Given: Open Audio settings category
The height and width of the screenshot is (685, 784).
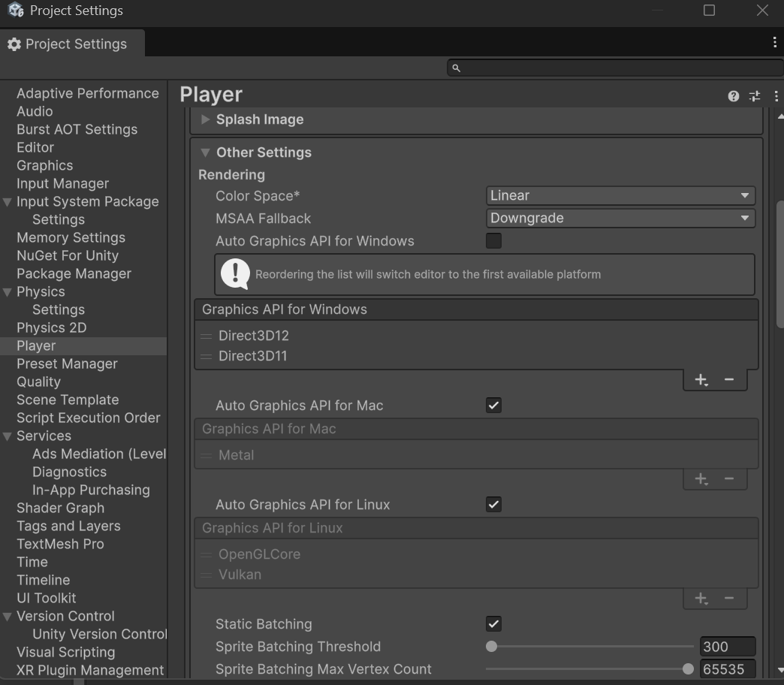Looking at the screenshot, I should pos(35,111).
